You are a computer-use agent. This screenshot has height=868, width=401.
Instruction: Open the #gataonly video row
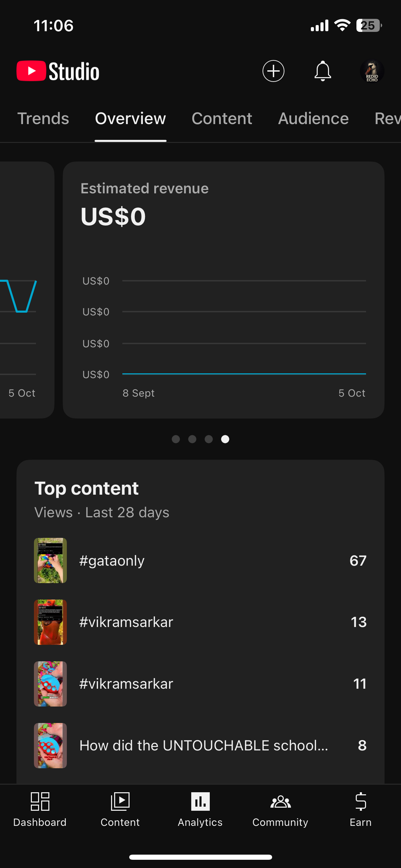200,560
